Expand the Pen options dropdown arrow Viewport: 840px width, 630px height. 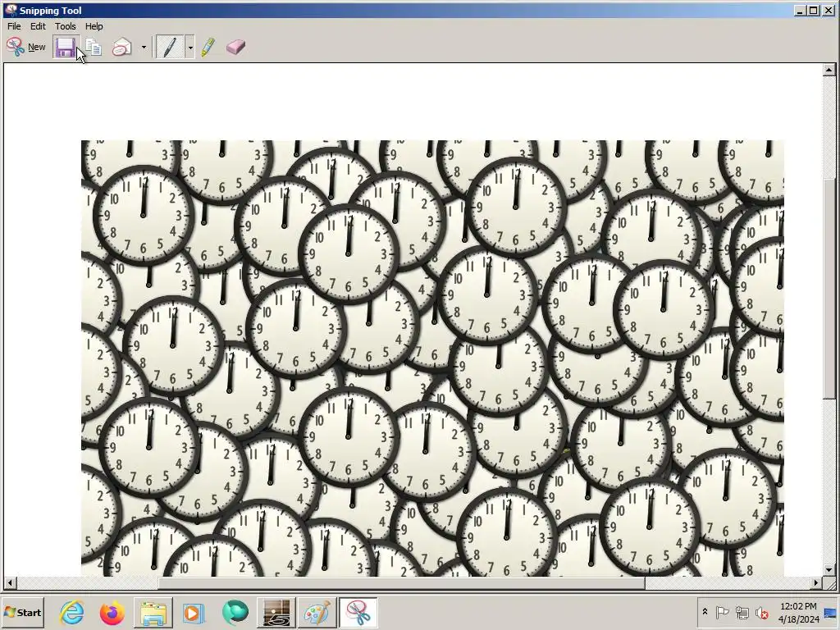coord(189,47)
